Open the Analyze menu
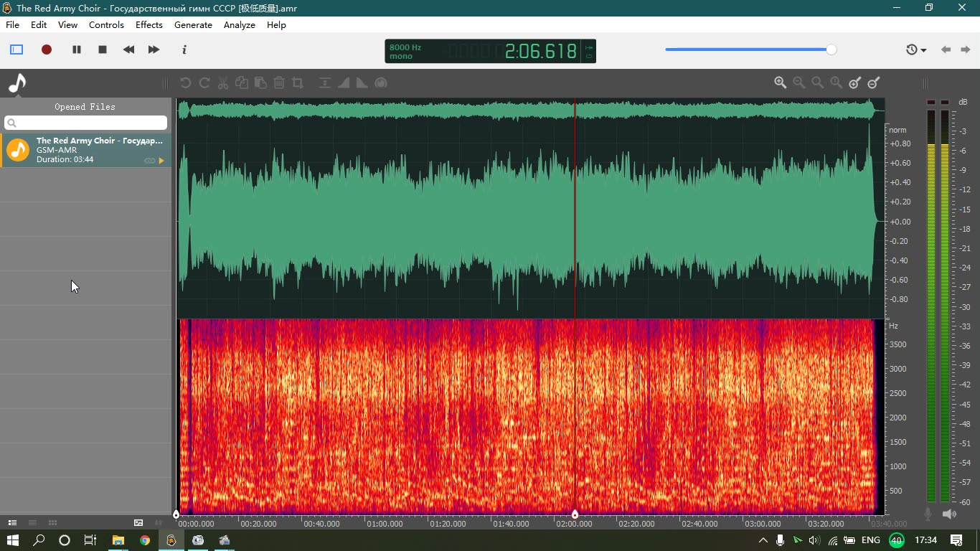This screenshot has width=980, height=551. [x=240, y=24]
